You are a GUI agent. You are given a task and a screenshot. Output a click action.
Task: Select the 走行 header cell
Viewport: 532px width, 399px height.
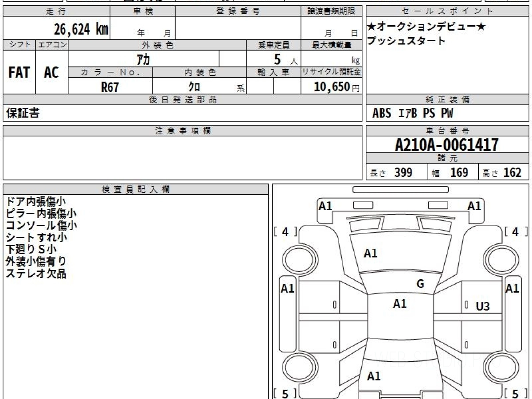tap(56, 12)
